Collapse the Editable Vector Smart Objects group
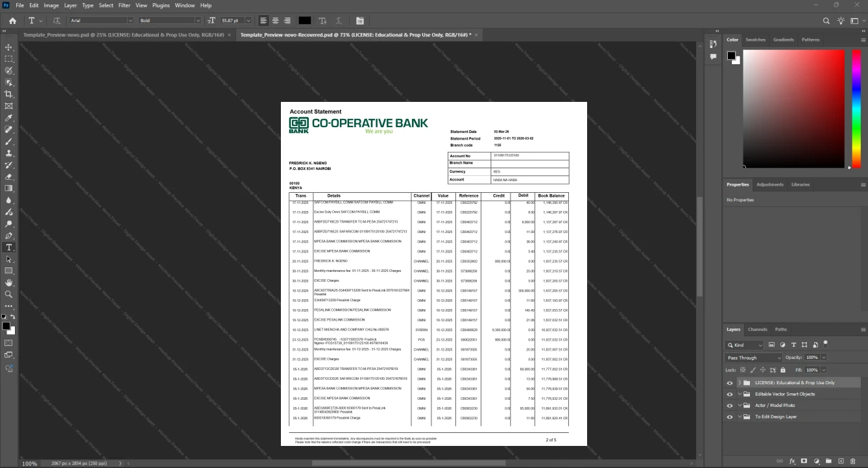 [740, 394]
